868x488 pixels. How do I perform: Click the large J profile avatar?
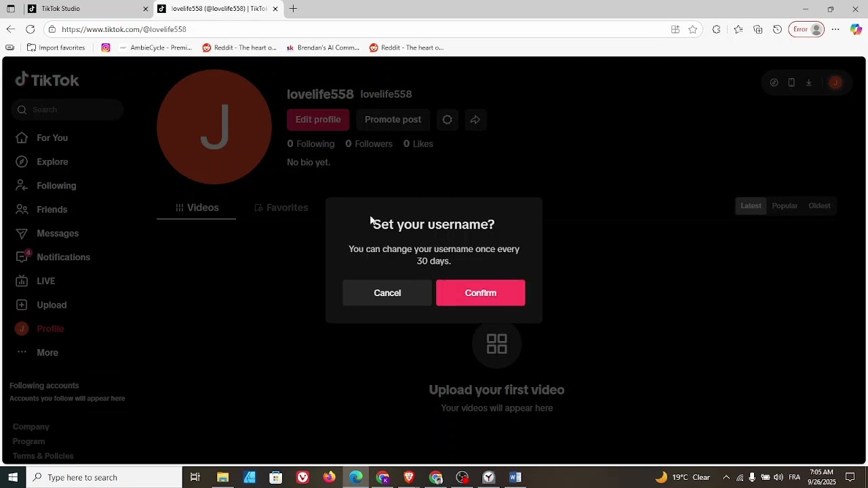tap(214, 127)
